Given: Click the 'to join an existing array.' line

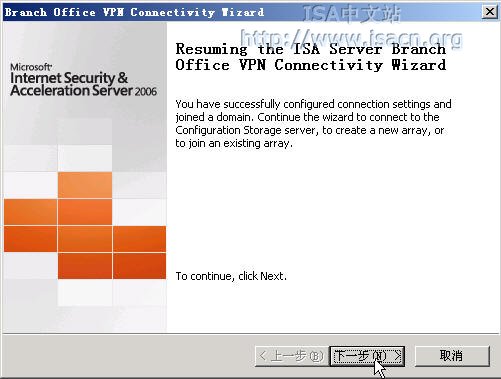Looking at the screenshot, I should point(234,143).
